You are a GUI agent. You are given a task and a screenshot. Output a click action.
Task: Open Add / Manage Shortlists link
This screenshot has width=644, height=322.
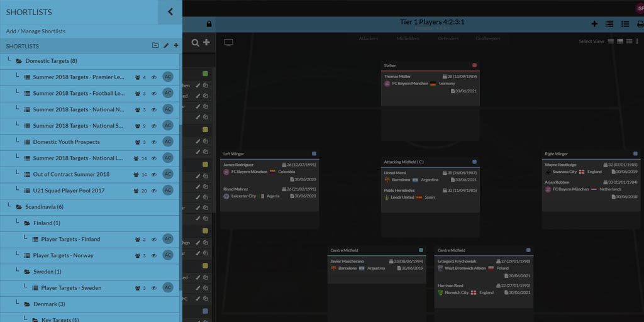click(x=36, y=31)
